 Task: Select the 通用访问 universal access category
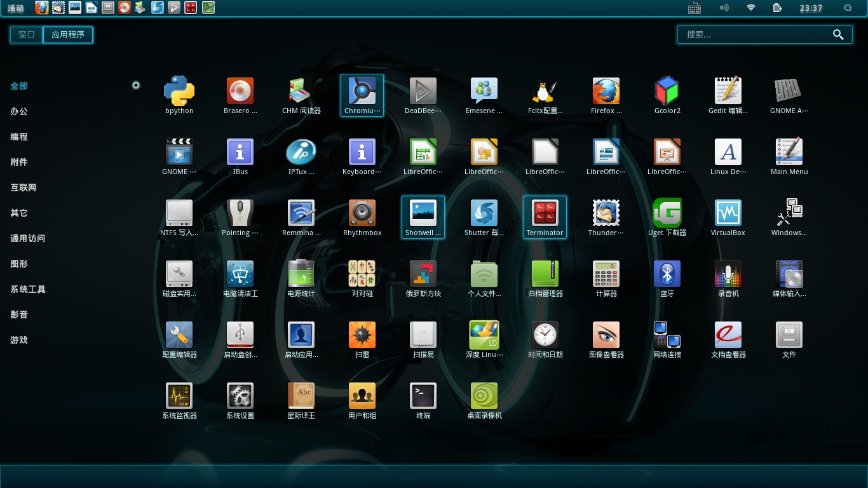28,238
